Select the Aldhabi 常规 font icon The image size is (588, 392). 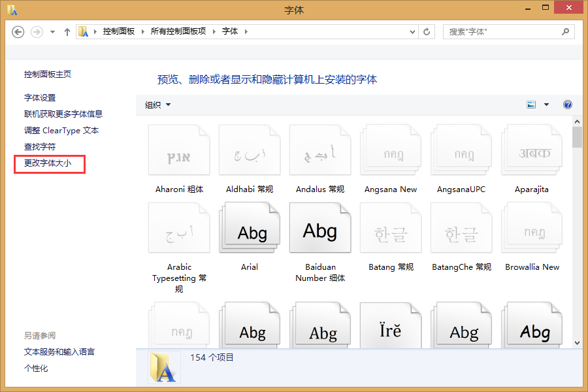(250, 150)
